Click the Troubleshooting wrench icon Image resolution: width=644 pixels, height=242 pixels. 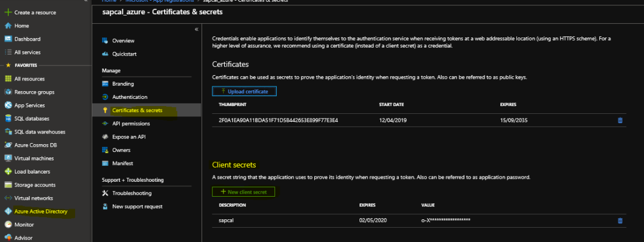(x=105, y=193)
